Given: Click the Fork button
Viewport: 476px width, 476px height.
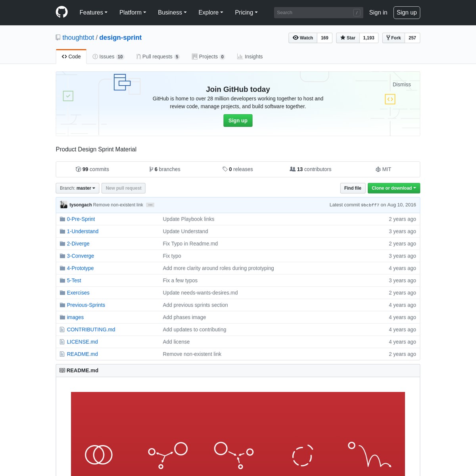Looking at the screenshot, I should point(393,38).
